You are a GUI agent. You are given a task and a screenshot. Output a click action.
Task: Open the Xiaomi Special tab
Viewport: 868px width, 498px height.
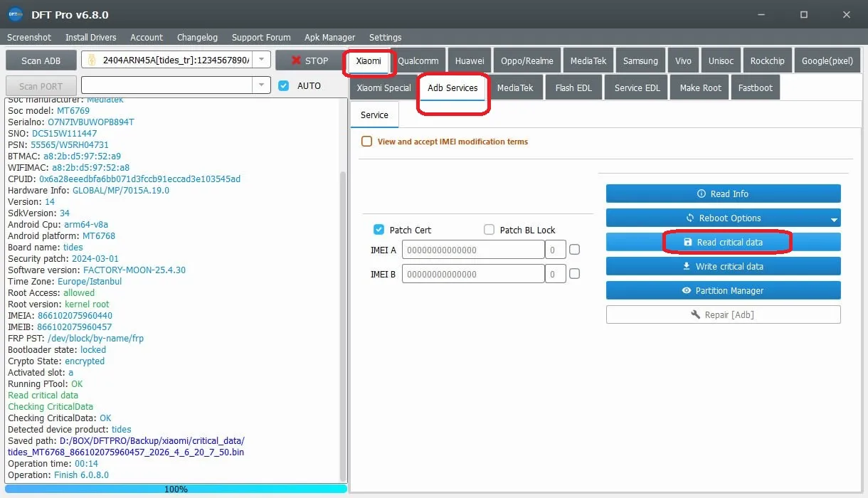(x=384, y=88)
